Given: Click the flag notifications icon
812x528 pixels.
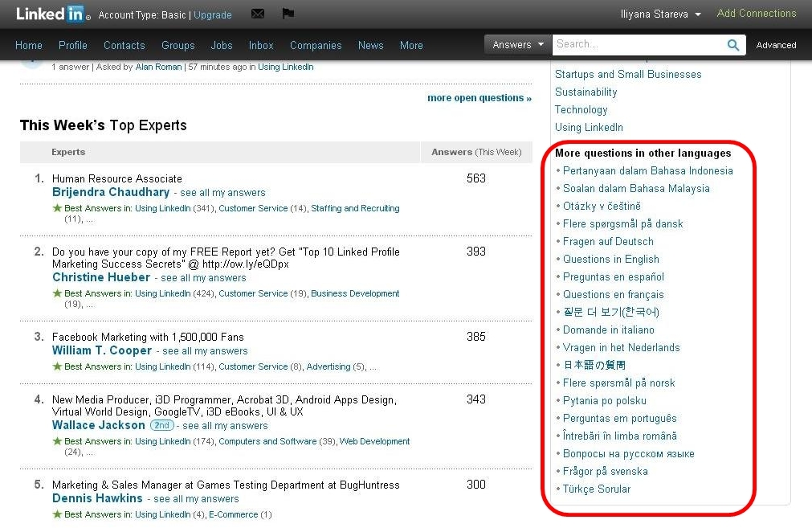Looking at the screenshot, I should [288, 13].
